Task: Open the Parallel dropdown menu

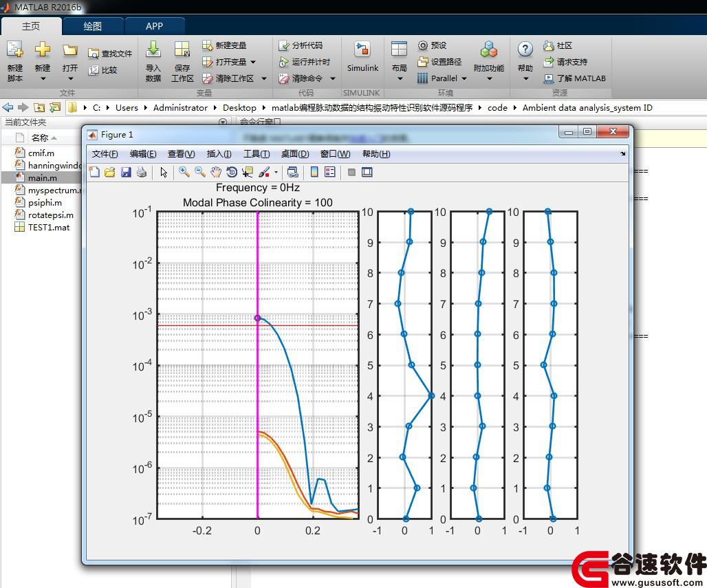Action: pos(464,78)
